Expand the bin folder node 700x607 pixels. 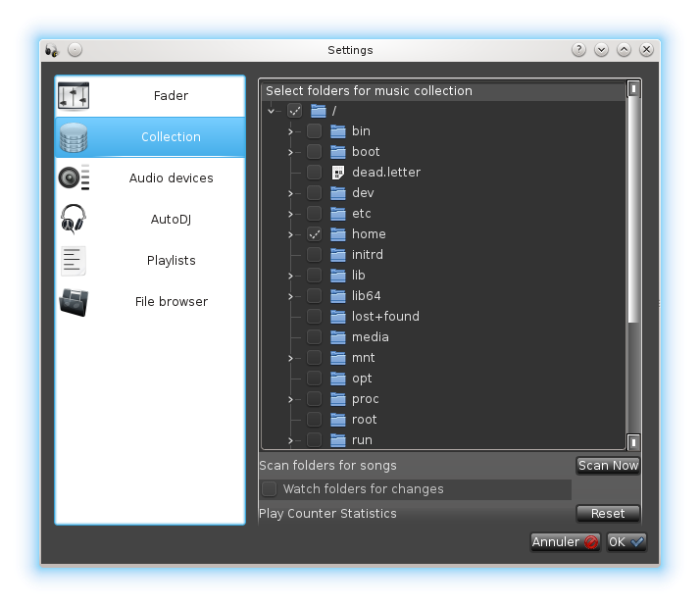(x=290, y=131)
